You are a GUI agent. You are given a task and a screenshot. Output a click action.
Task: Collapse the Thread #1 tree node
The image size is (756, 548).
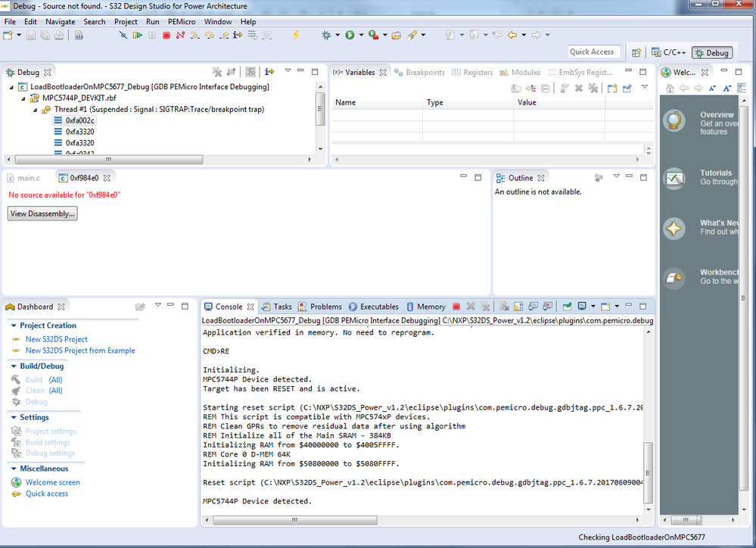pos(36,110)
